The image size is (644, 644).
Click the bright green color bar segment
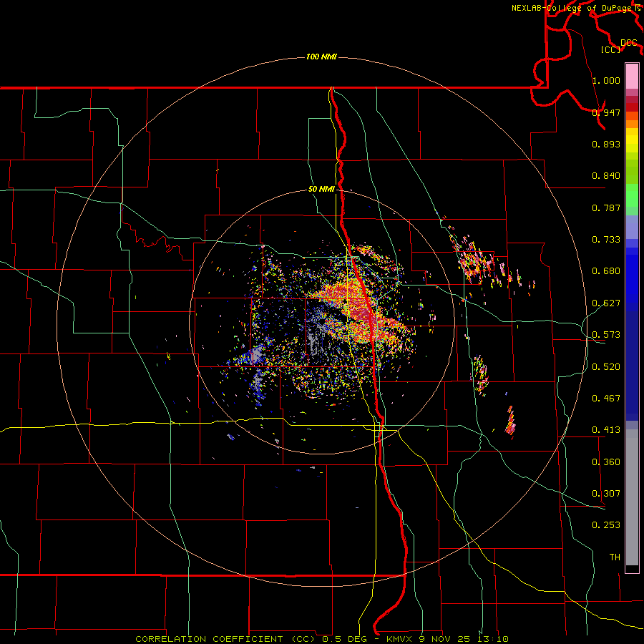tap(632, 195)
